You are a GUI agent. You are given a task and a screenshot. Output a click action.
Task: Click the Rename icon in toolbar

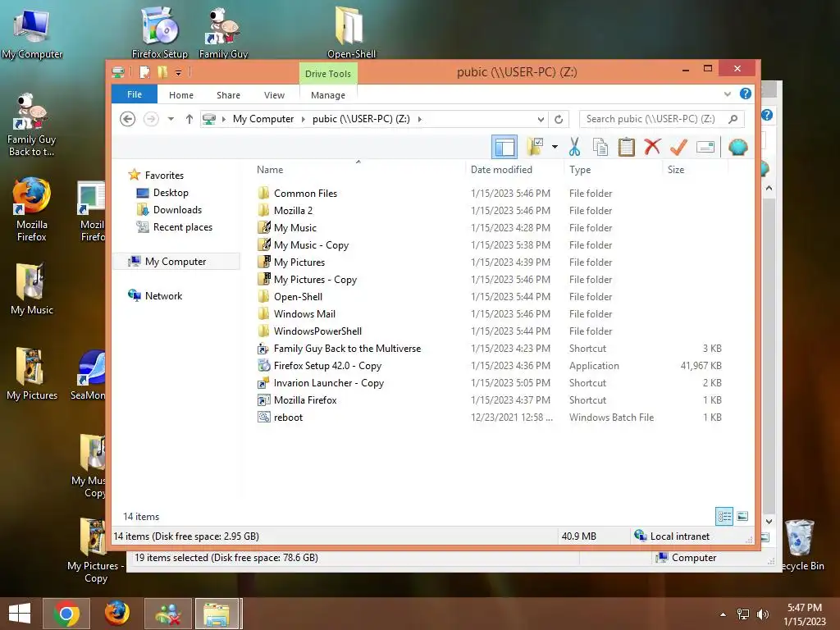coord(705,147)
